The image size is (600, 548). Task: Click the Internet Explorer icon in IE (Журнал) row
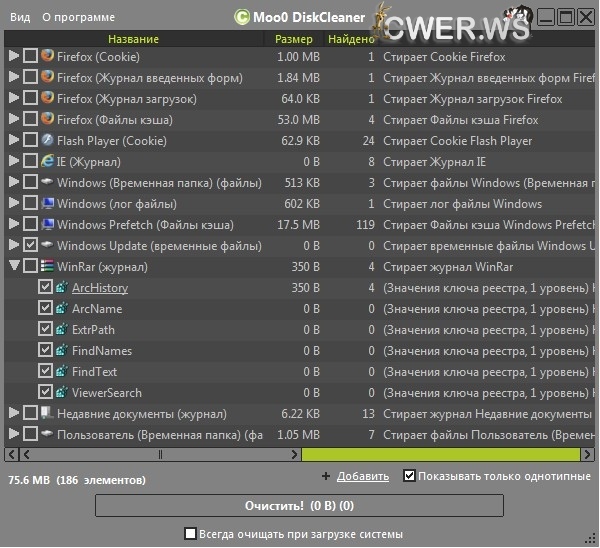click(x=47, y=162)
